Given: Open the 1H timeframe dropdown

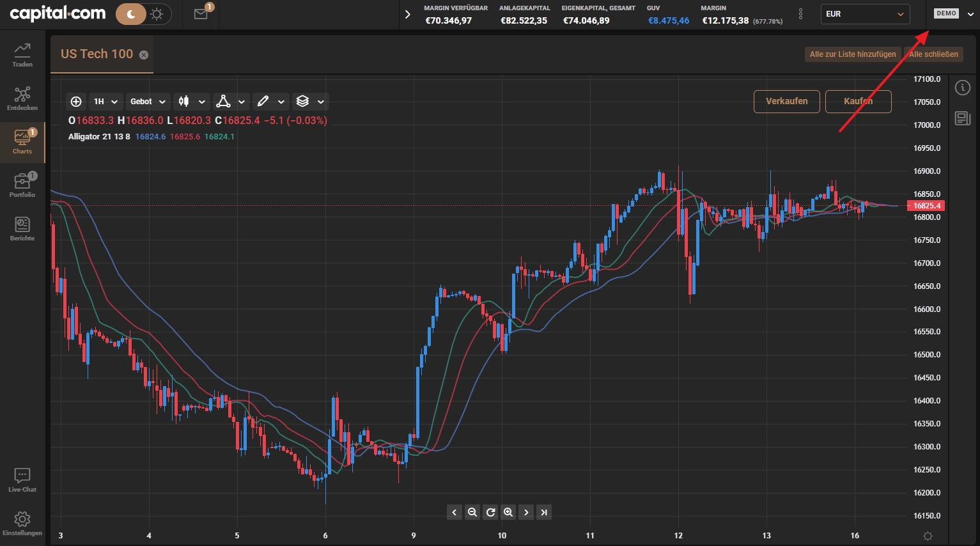Looking at the screenshot, I should (105, 101).
